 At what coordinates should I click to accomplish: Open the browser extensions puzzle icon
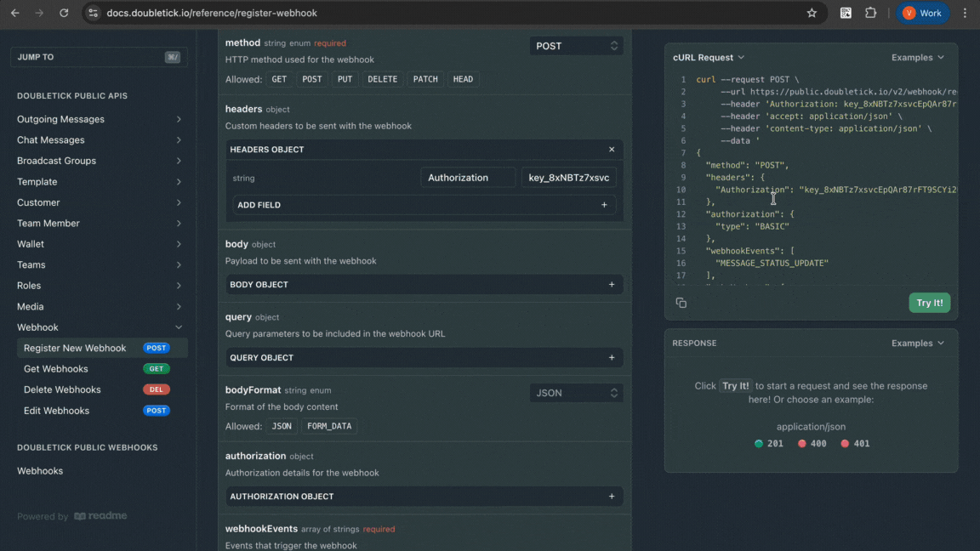[870, 13]
